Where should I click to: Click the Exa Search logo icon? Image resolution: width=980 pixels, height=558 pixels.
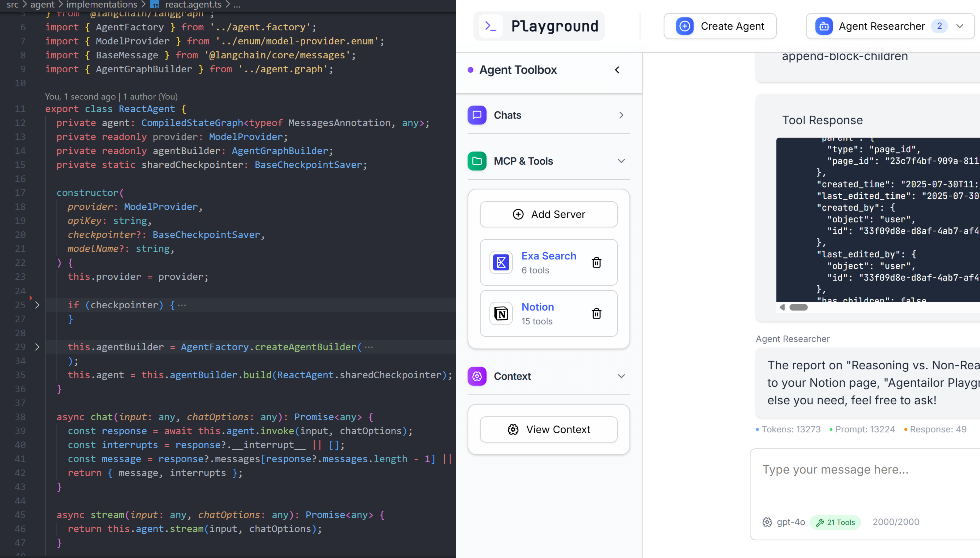click(501, 263)
